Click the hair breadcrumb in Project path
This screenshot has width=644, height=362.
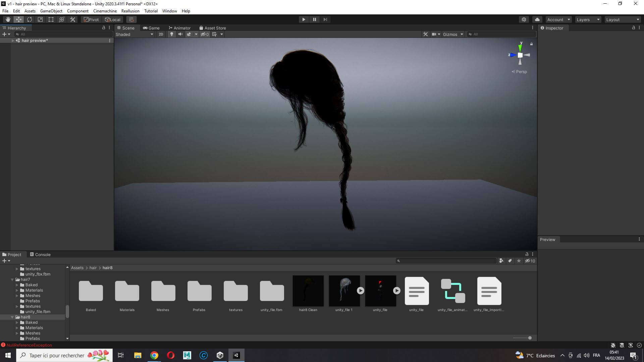tap(93, 268)
